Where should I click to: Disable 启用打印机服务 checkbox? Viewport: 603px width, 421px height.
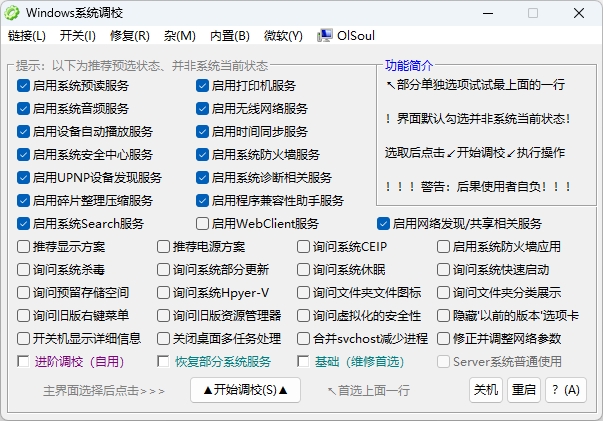point(203,86)
